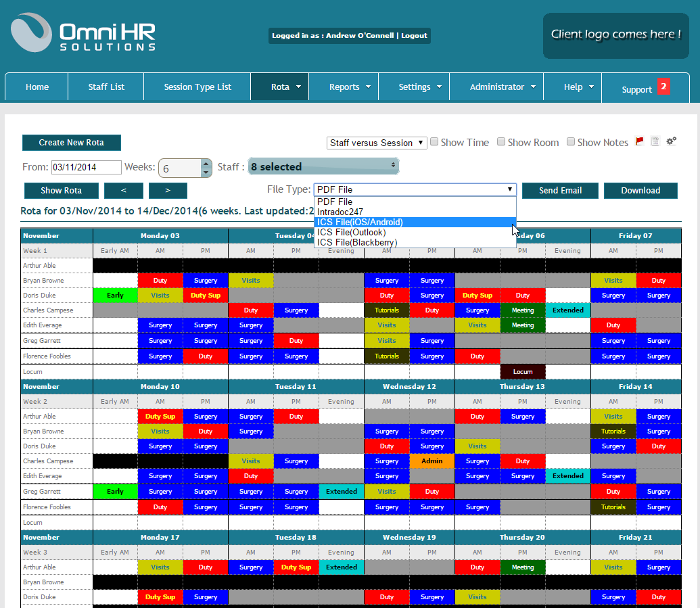
Task: Expand the Reports menu
Action: 344,87
